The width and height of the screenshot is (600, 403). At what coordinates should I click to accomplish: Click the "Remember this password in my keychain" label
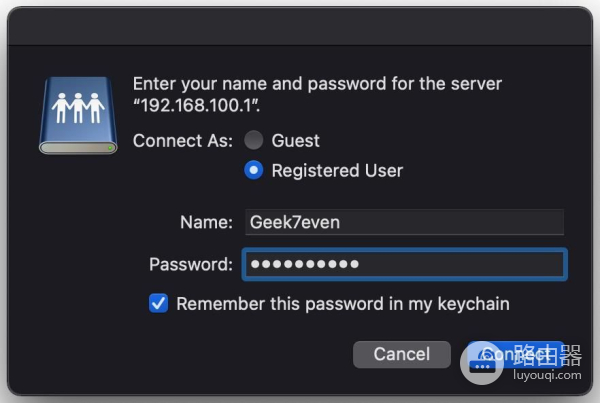coord(343,303)
